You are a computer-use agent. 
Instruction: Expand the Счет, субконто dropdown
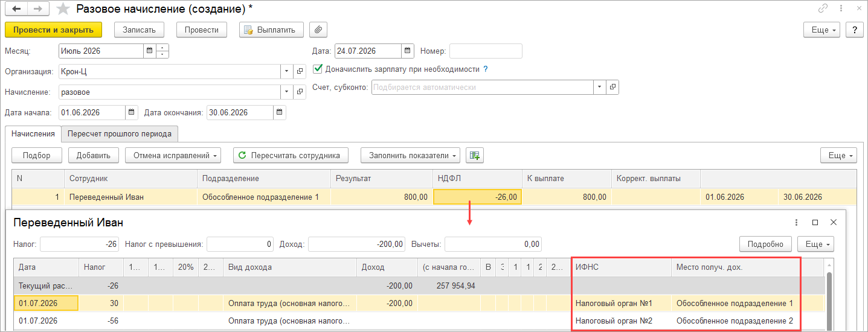[x=600, y=88]
